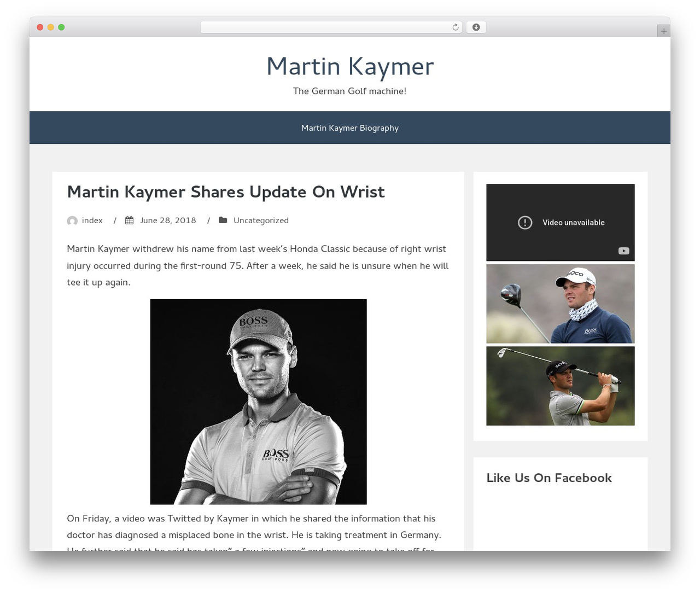Click the author avatar icon beside index

click(x=72, y=220)
